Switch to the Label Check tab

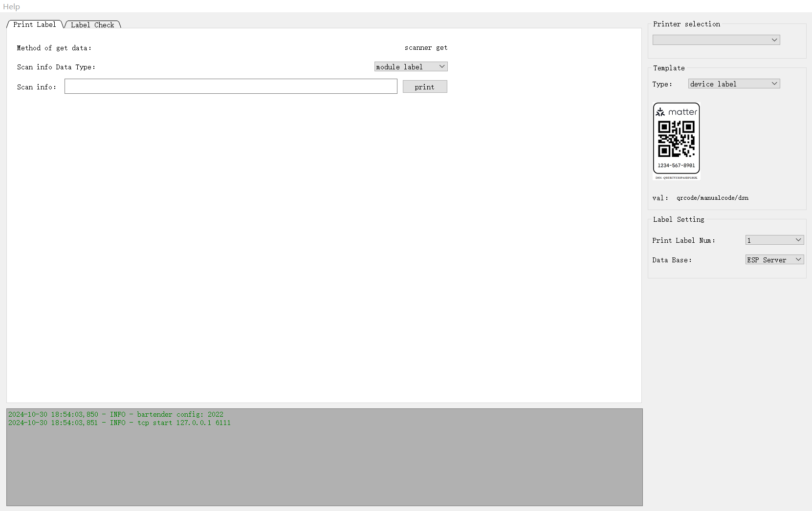coord(92,25)
